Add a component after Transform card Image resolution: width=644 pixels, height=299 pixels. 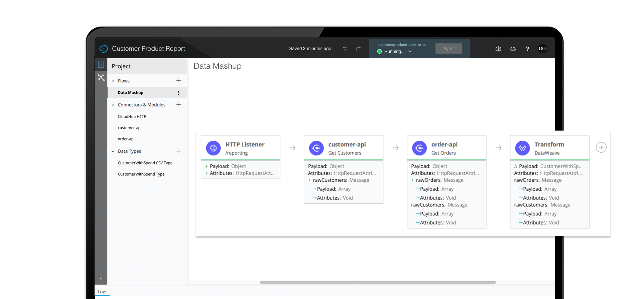click(x=601, y=147)
